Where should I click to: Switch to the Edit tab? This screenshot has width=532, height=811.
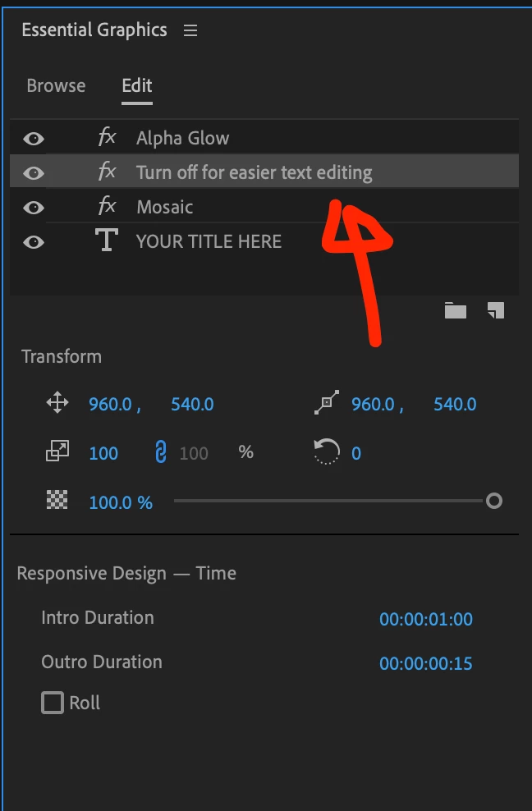click(137, 85)
